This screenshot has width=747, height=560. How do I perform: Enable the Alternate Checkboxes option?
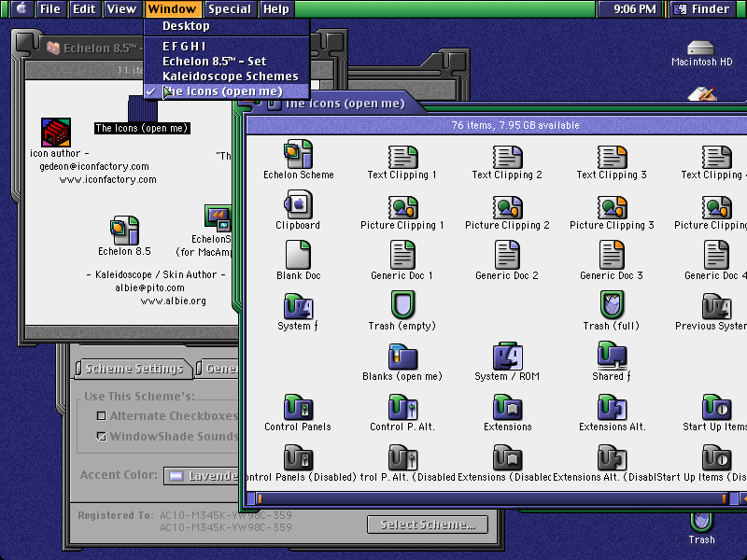click(101, 415)
